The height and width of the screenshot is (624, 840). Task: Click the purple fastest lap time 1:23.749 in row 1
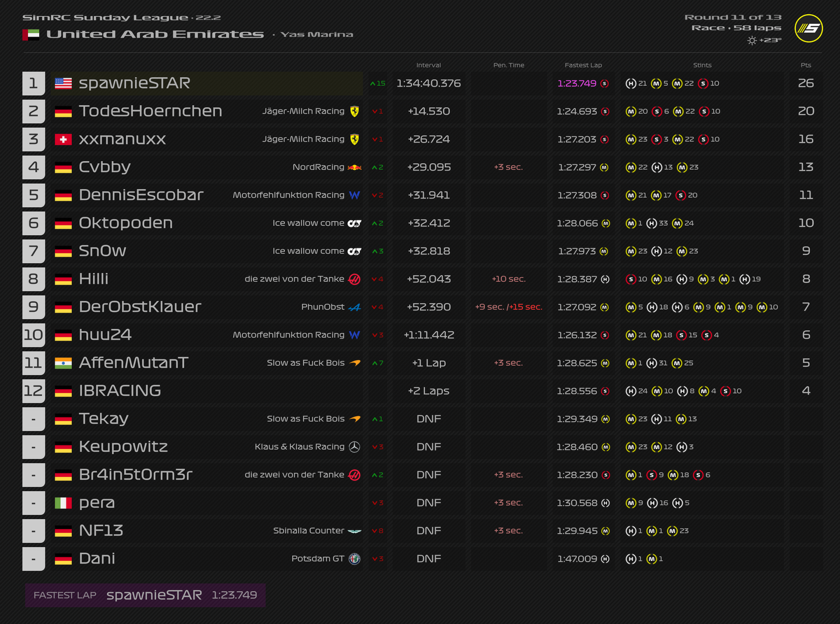coord(577,83)
